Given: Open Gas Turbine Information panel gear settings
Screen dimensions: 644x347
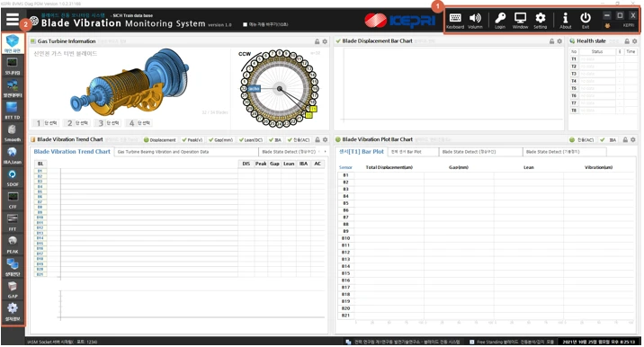Looking at the screenshot, I should pyautogui.click(x=325, y=41).
